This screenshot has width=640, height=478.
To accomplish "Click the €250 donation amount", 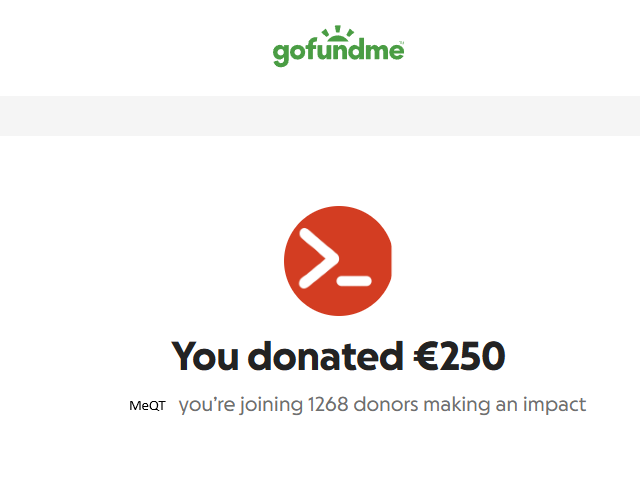I will pyautogui.click(x=460, y=356).
